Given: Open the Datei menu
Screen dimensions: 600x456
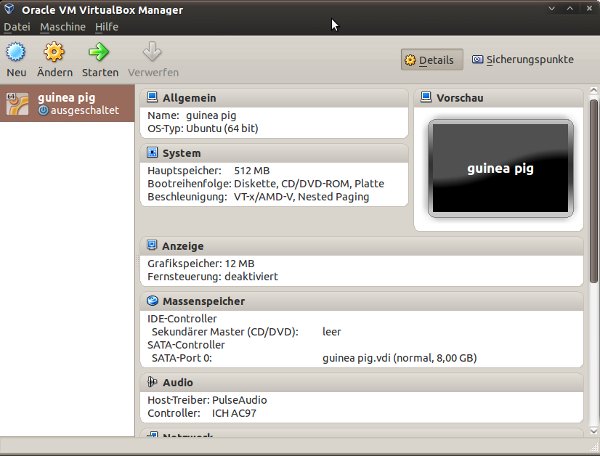Looking at the screenshot, I should (x=17, y=27).
